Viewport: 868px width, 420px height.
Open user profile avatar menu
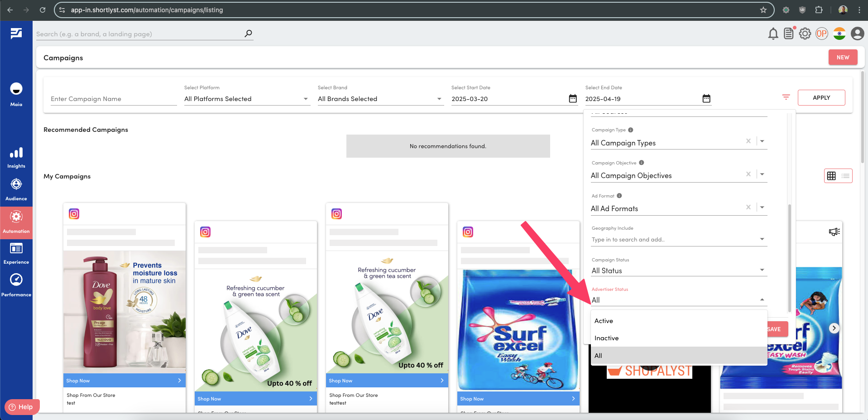tap(857, 34)
